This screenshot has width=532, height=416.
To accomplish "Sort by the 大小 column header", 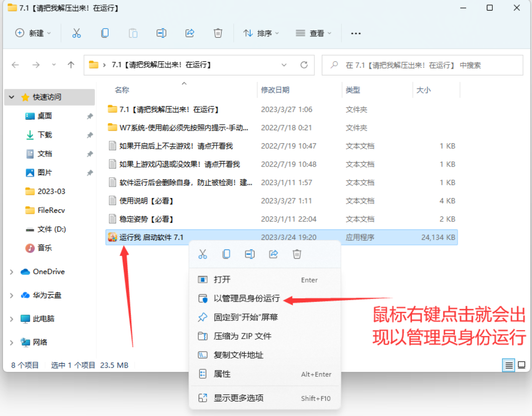I will point(423,90).
